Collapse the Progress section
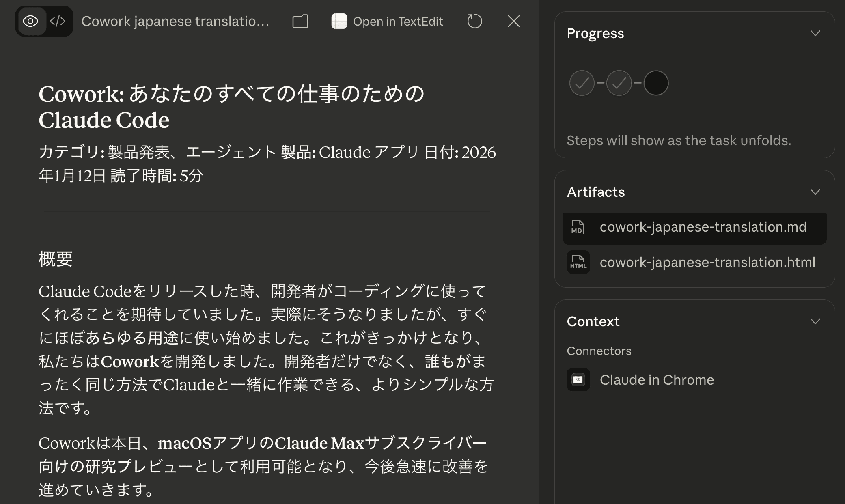Screen dimensions: 845x504 pos(815,33)
